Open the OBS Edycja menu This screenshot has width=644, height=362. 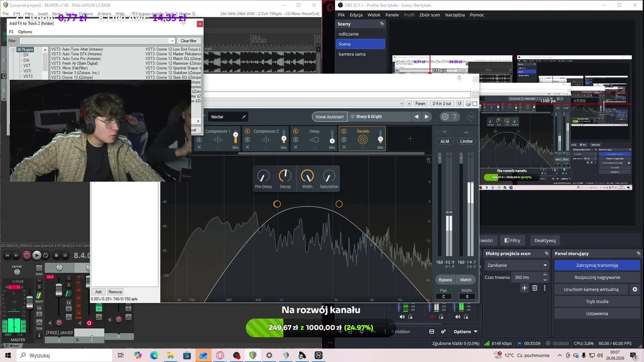point(356,15)
